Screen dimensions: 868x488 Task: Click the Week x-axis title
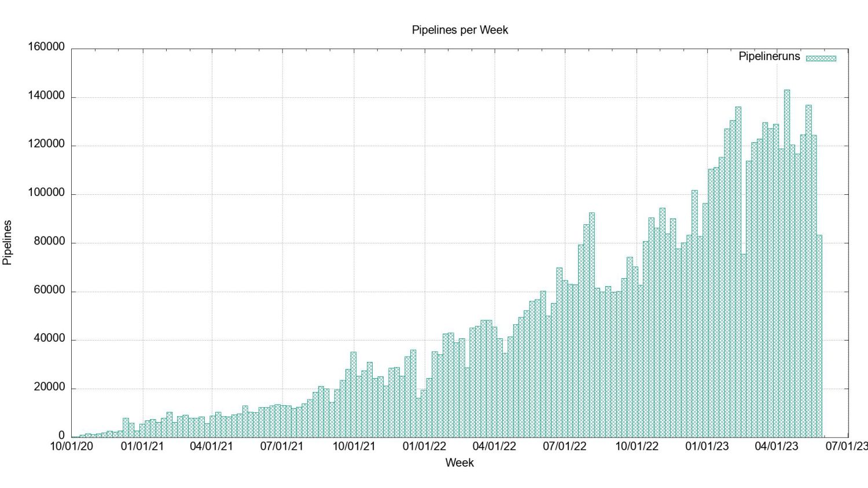[x=459, y=463]
